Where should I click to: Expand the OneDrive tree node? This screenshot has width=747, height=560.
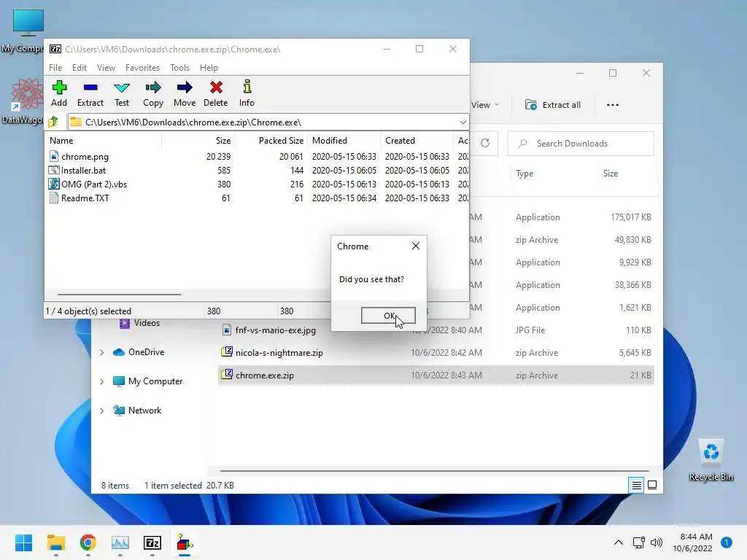click(101, 352)
